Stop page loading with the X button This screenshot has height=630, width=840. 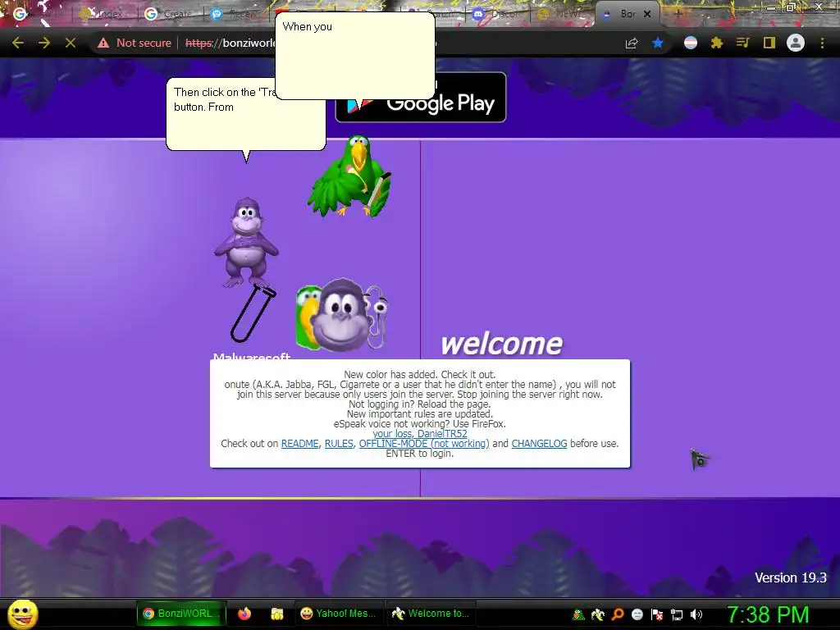(x=71, y=43)
